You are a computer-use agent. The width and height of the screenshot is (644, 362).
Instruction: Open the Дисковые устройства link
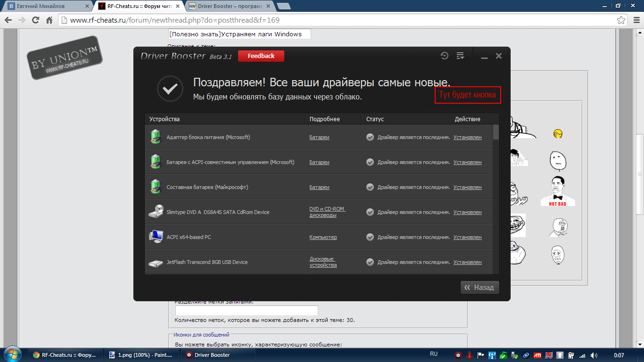pos(323,262)
